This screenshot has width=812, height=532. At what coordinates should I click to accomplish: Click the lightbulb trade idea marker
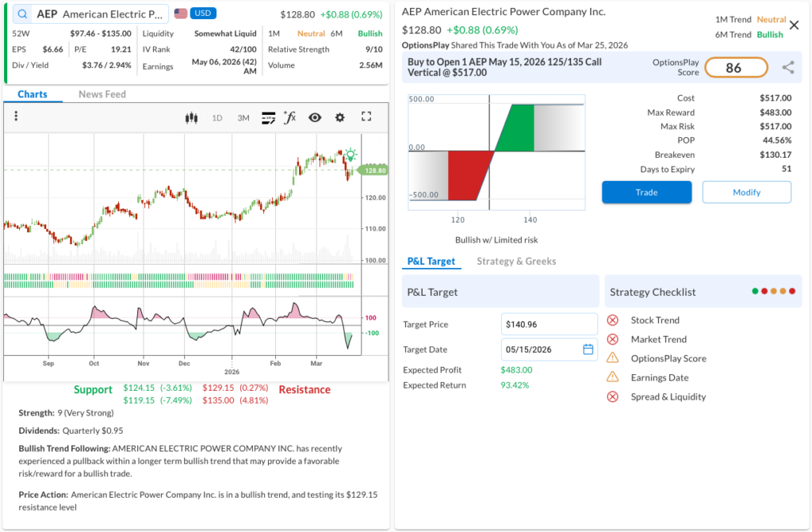(x=350, y=155)
